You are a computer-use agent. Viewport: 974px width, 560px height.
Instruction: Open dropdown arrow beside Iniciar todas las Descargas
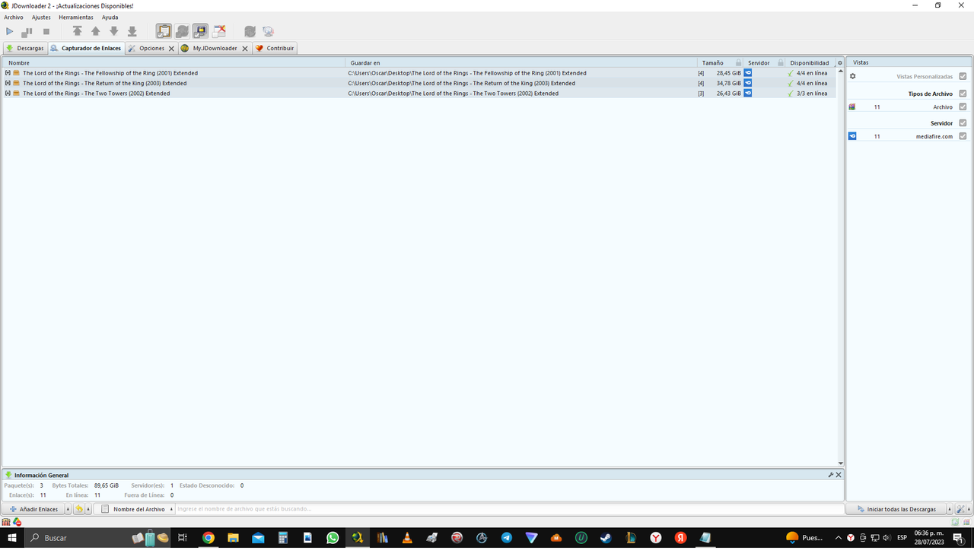tap(949, 509)
